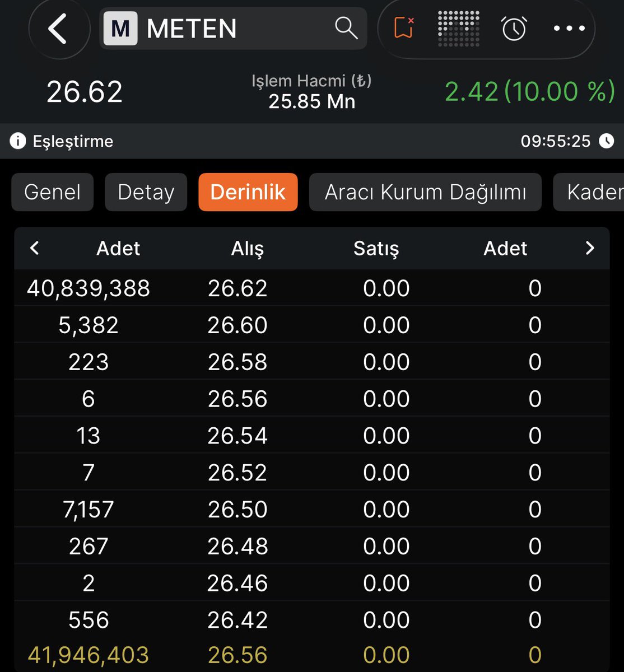Open the three-dot more menu
This screenshot has height=672, width=624.
point(569,28)
